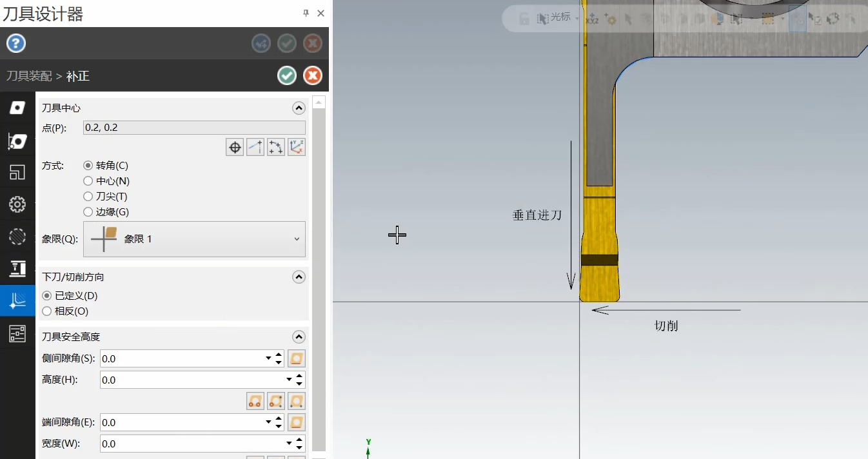Screen dimensions: 868x459
Task: Open the gear settings sidebar tab
Action: (17, 204)
